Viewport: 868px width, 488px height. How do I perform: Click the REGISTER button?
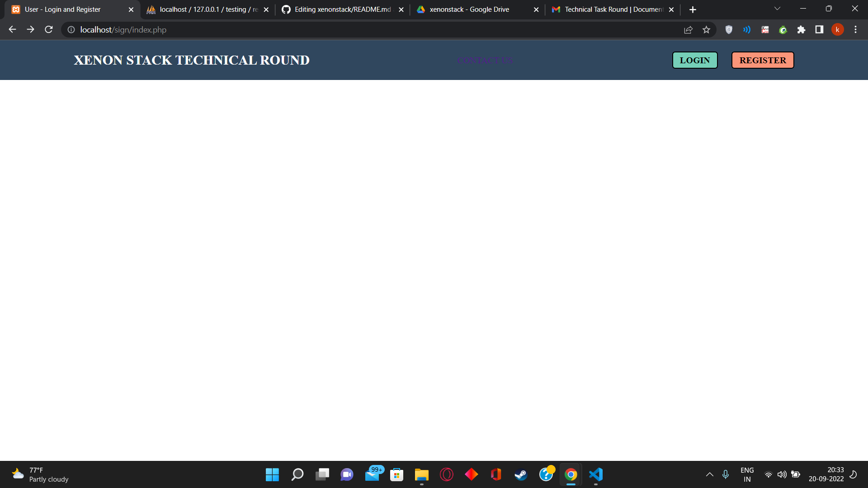click(762, 60)
